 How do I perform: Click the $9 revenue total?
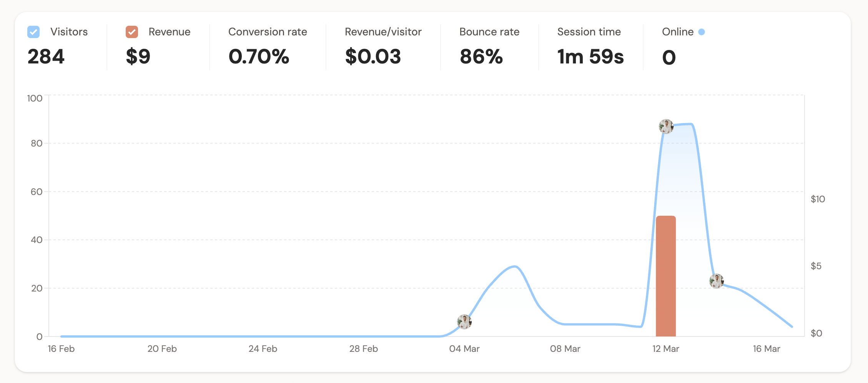(x=138, y=57)
